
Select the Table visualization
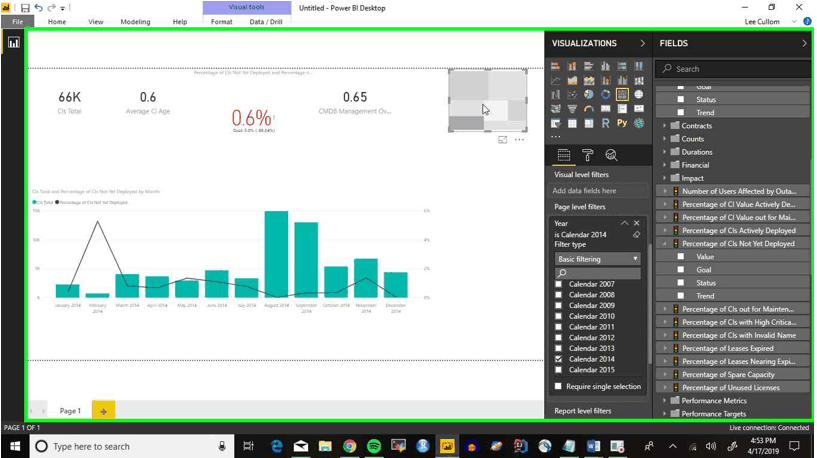point(572,123)
